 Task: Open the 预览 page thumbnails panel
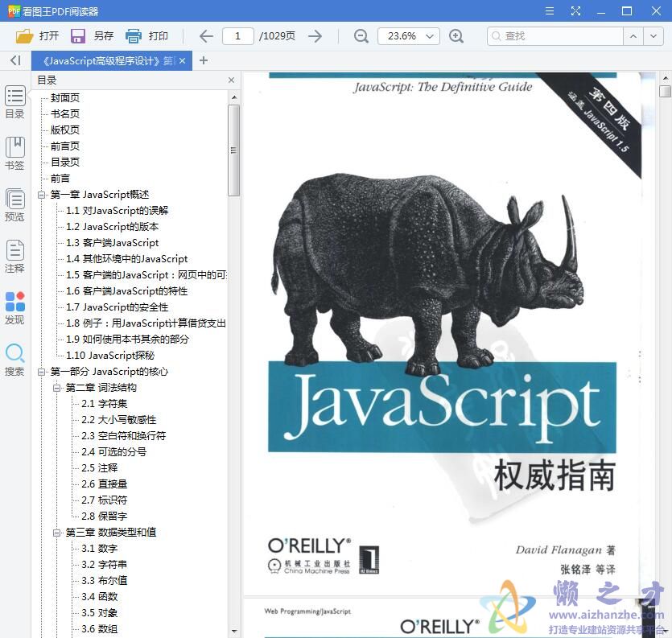(x=14, y=201)
